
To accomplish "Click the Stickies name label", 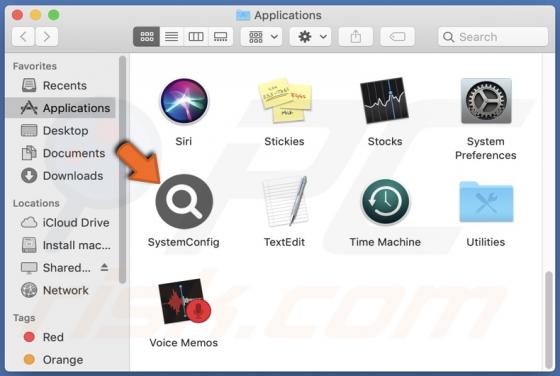I will pyautogui.click(x=284, y=141).
